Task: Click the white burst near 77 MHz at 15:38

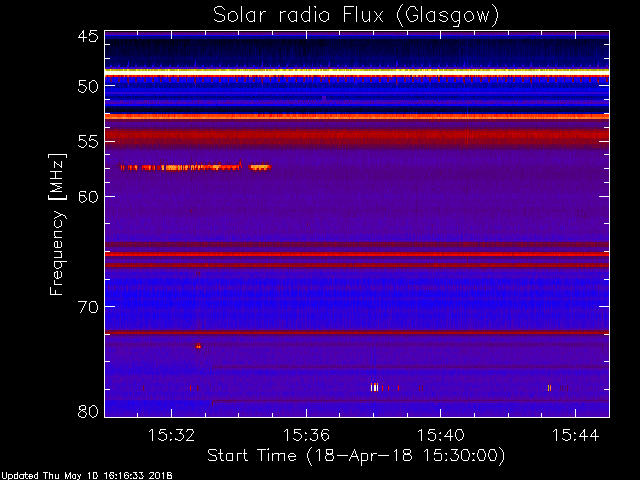Action: tap(374, 387)
